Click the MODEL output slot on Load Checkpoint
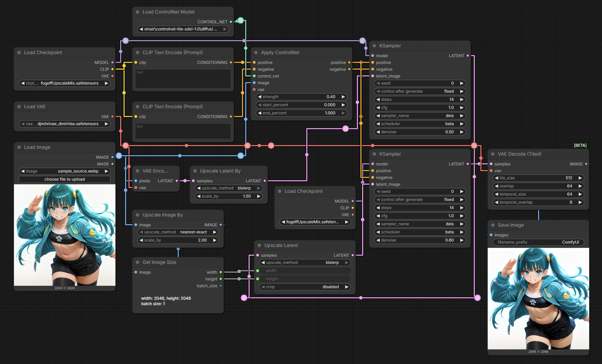The height and width of the screenshot is (364, 602). 112,62
